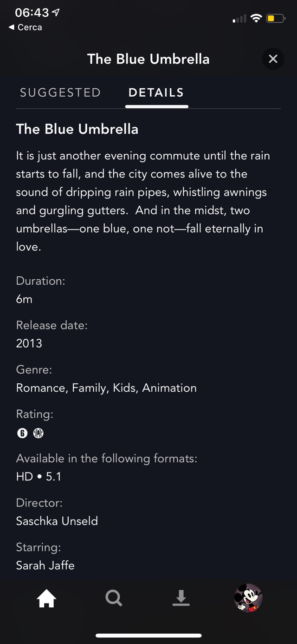The image size is (297, 644).
Task: Return to Cerca via back link
Action: coord(26,27)
